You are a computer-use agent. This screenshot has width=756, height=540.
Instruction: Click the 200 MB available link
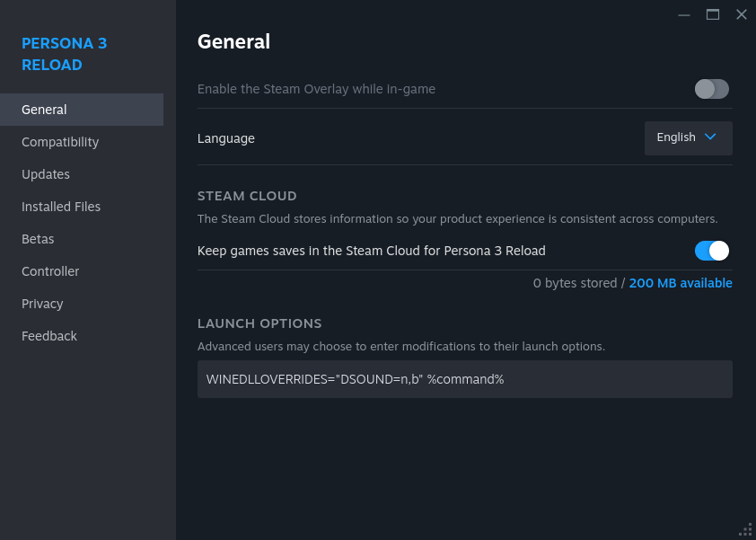coord(681,283)
